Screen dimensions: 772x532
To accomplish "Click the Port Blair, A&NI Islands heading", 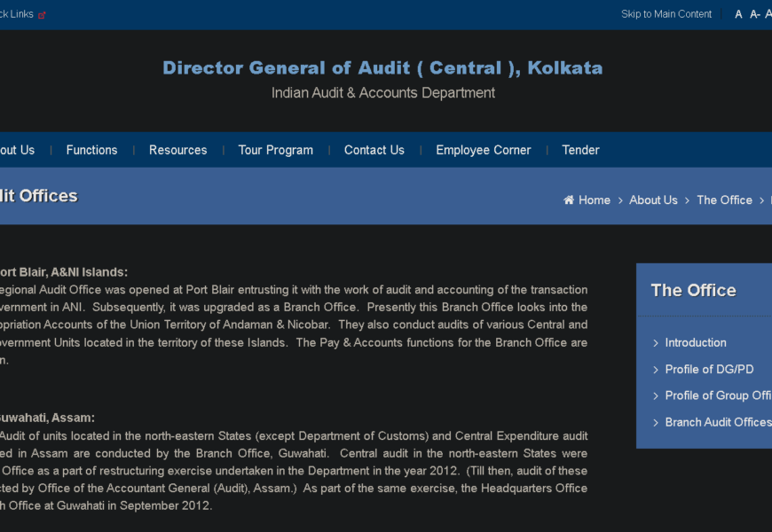I will (x=64, y=272).
